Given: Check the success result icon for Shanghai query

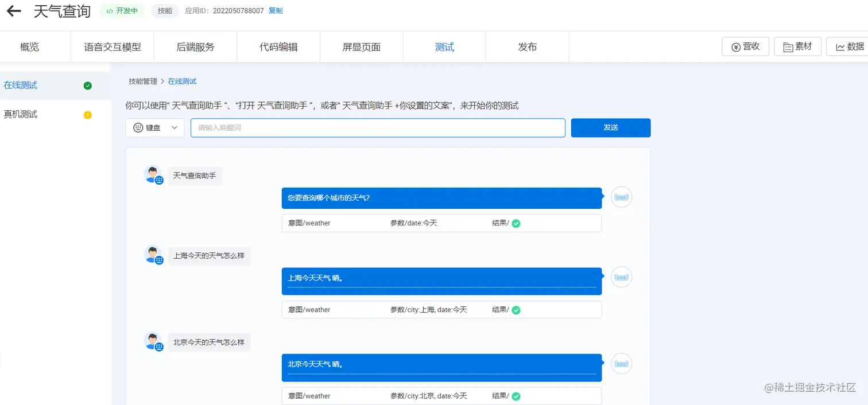Looking at the screenshot, I should (515, 310).
